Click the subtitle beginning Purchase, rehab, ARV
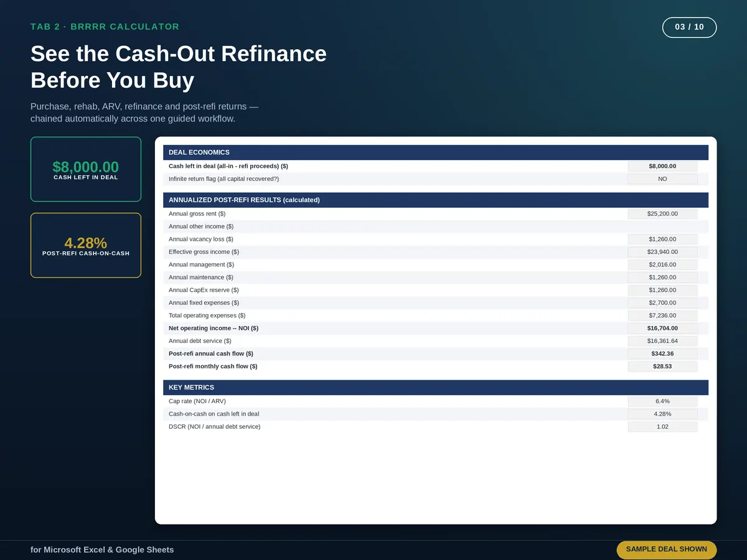747x560 pixels. [144, 113]
